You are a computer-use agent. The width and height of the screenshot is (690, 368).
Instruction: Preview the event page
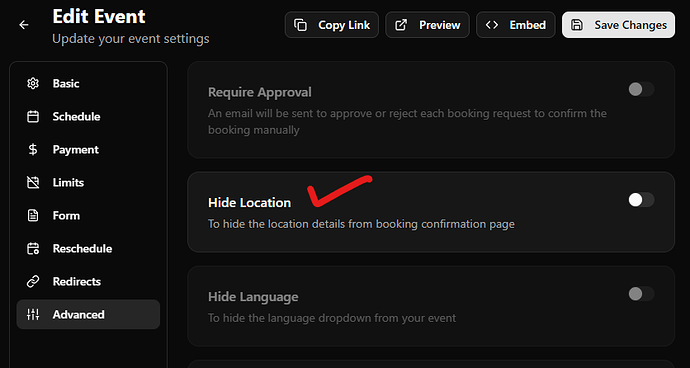pos(427,25)
